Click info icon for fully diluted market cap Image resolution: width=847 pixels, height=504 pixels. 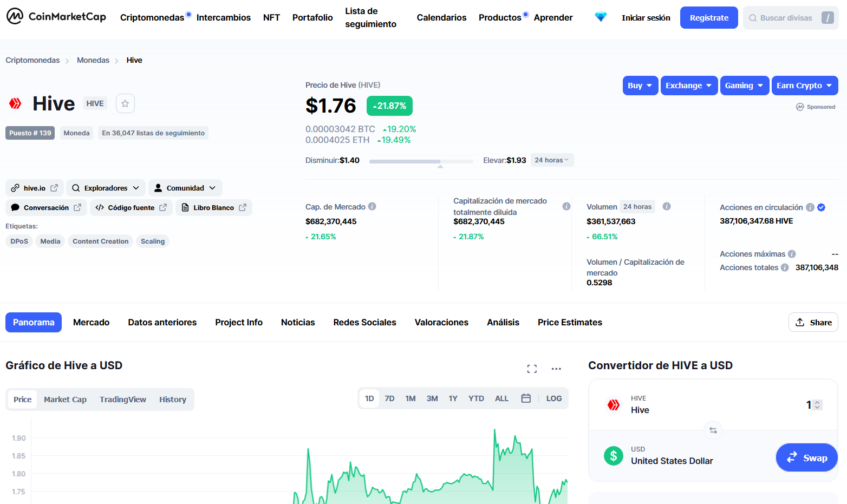point(566,206)
